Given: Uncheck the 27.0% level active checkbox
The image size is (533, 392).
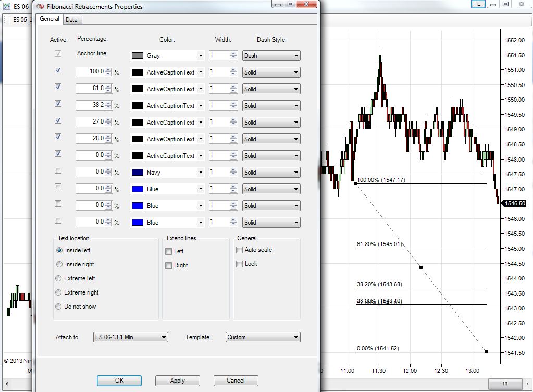Looking at the screenshot, I should coord(58,120).
